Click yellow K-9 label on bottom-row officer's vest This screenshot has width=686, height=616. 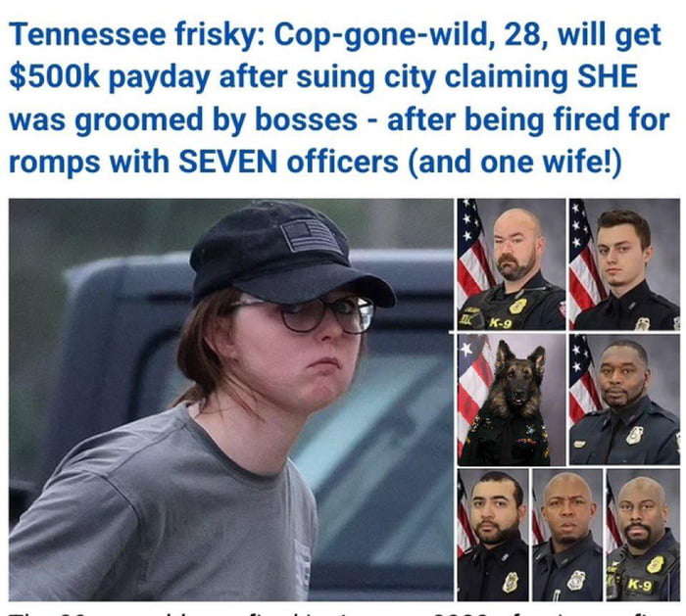639,585
